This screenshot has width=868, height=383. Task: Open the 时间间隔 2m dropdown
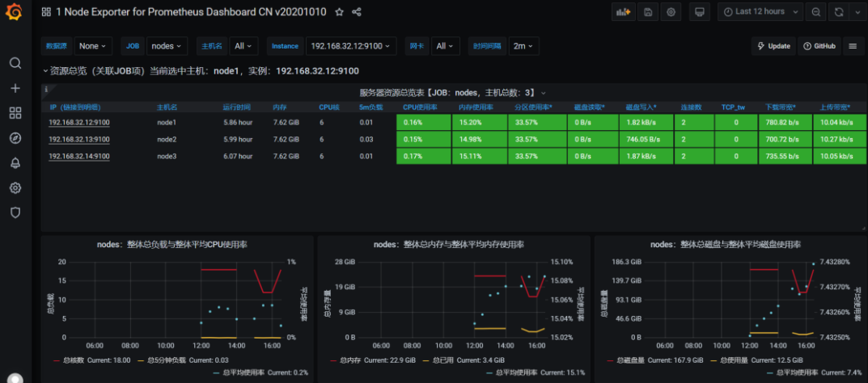click(523, 46)
